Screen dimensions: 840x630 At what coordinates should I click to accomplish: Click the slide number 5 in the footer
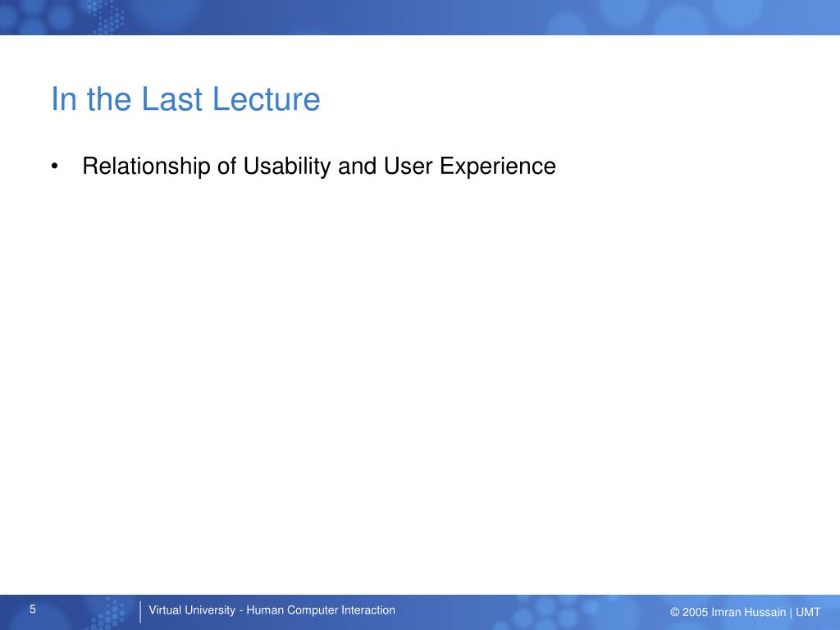(33, 609)
